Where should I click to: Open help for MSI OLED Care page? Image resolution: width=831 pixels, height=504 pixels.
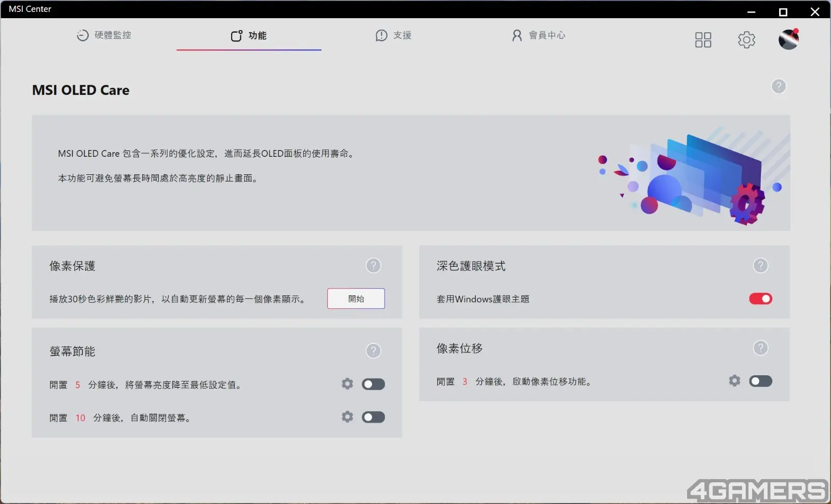tap(779, 86)
